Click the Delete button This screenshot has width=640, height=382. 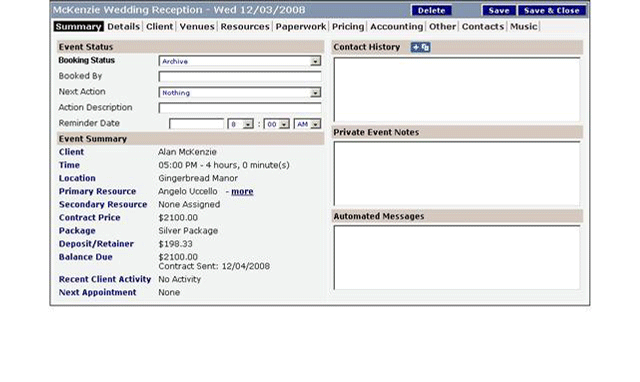point(431,11)
